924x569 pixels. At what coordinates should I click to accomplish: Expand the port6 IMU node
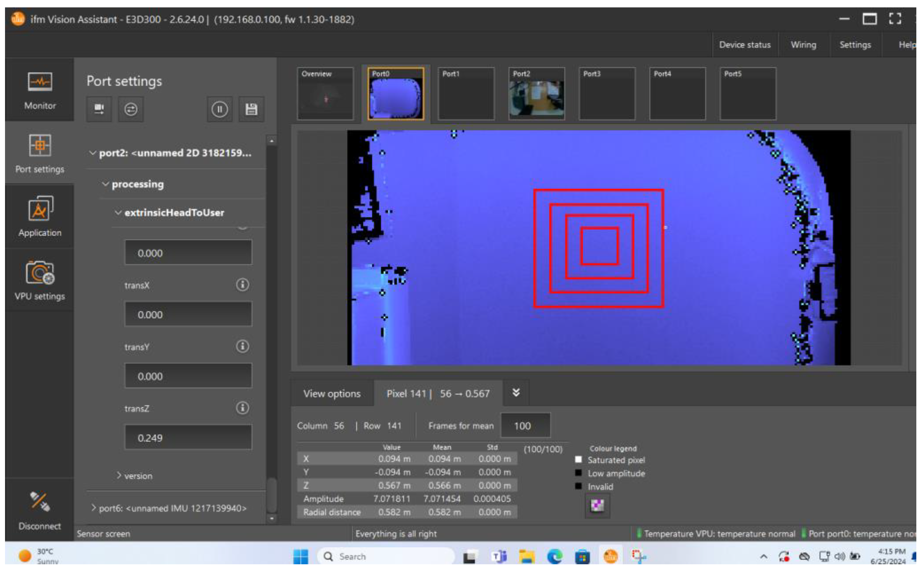tap(93, 508)
